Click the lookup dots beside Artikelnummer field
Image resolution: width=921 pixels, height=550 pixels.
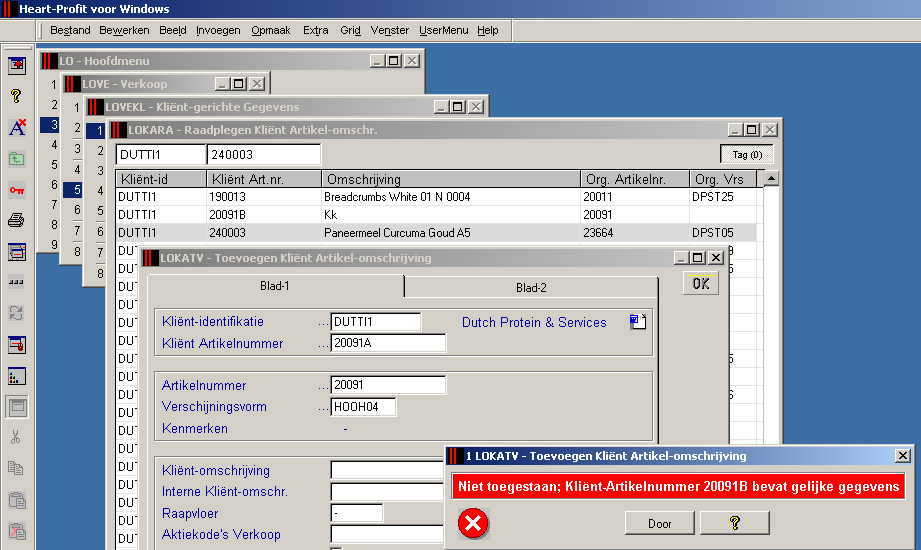pyautogui.click(x=323, y=387)
